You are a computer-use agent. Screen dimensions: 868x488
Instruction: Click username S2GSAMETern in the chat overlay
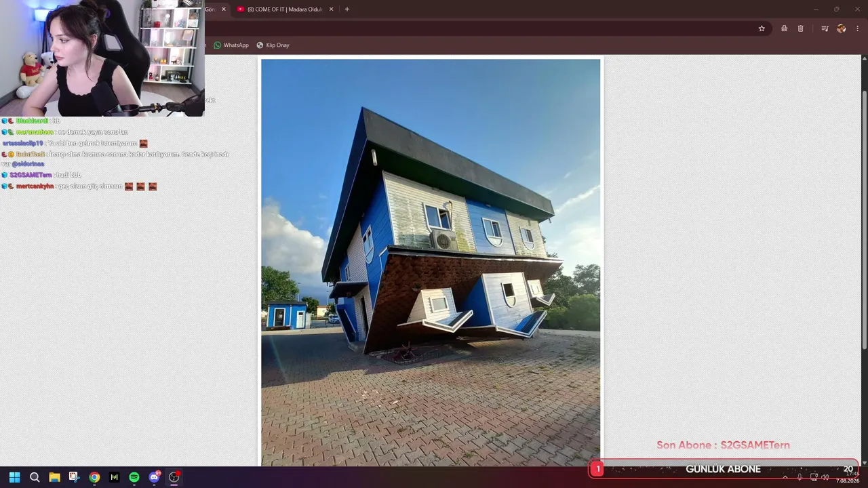coord(31,175)
